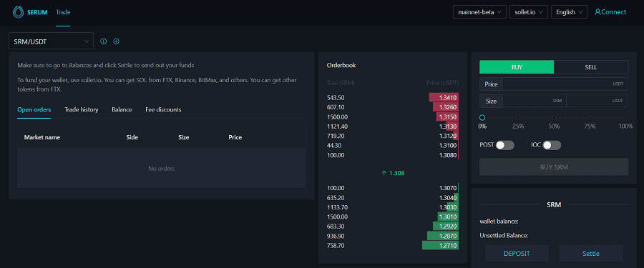Click the 1.3100 ask price

click(447, 145)
